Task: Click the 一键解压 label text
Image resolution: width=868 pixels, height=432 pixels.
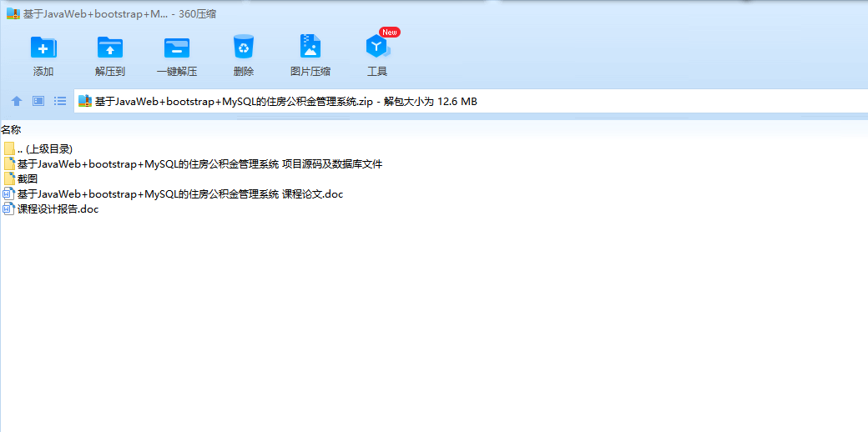Action: click(177, 72)
